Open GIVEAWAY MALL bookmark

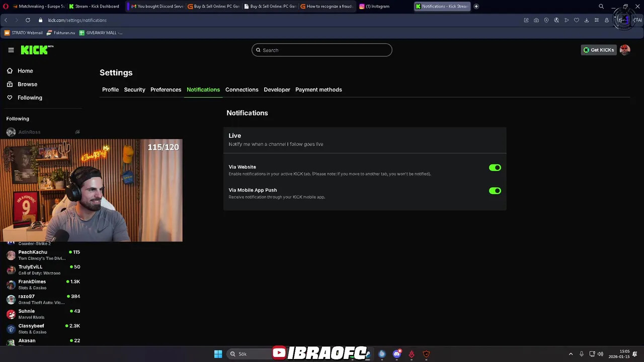101,33
